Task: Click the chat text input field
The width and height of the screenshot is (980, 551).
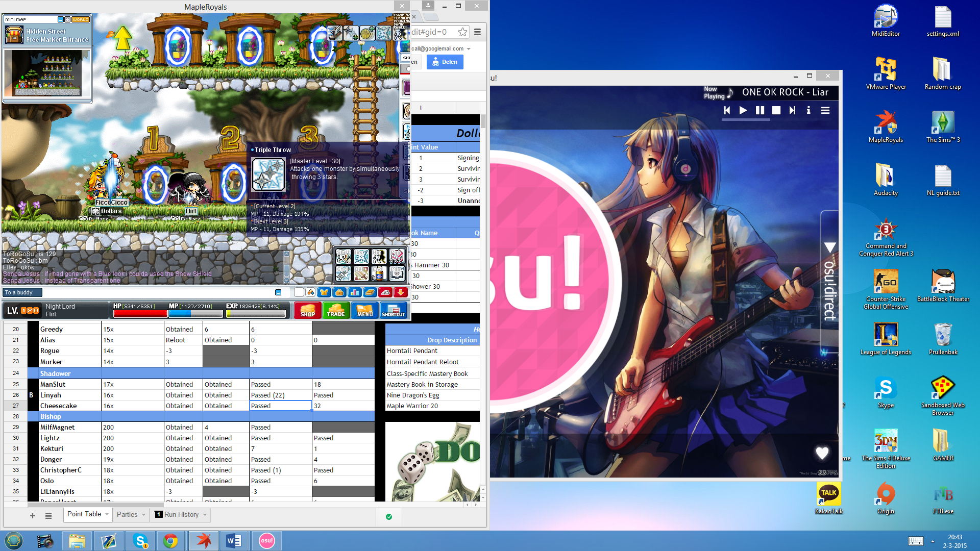Action: [x=158, y=292]
